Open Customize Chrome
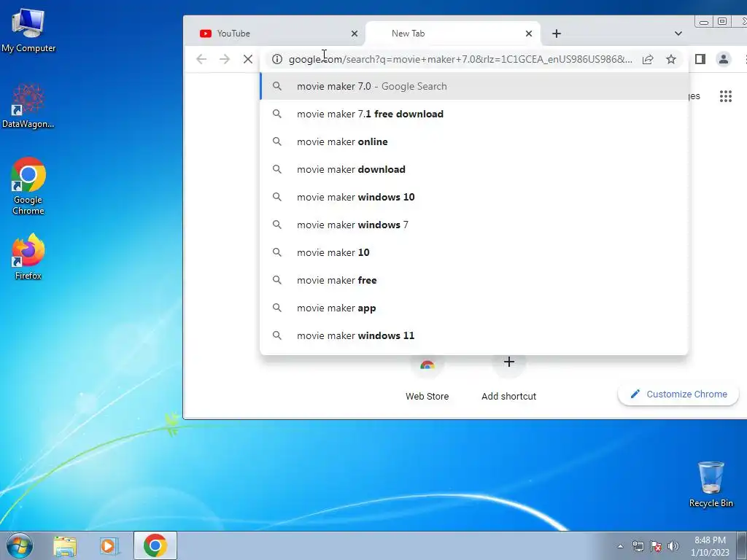The image size is (747, 560). pos(678,394)
